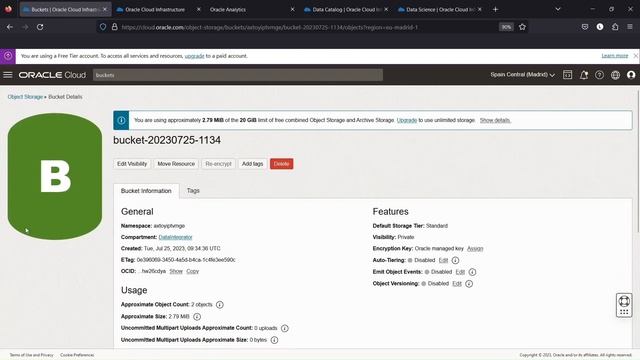
Task: Click Edit link for Object Versioning
Action: pyautogui.click(x=457, y=284)
